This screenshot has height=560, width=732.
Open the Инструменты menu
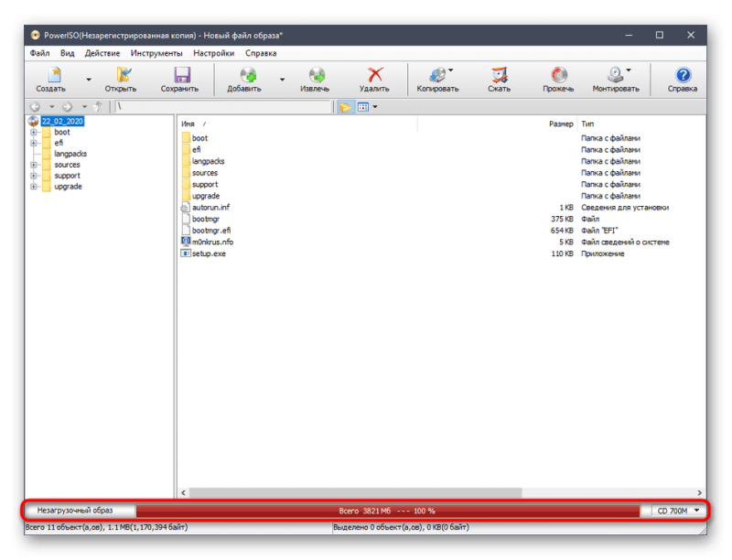(156, 53)
